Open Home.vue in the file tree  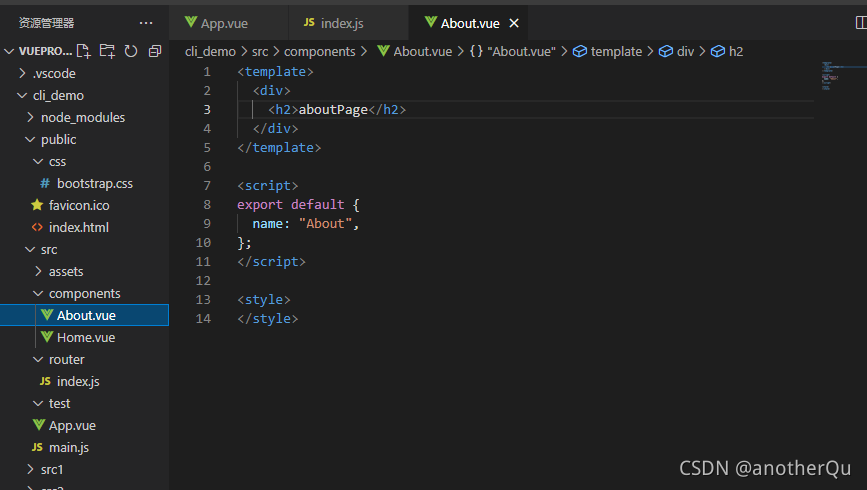pyautogui.click(x=86, y=337)
